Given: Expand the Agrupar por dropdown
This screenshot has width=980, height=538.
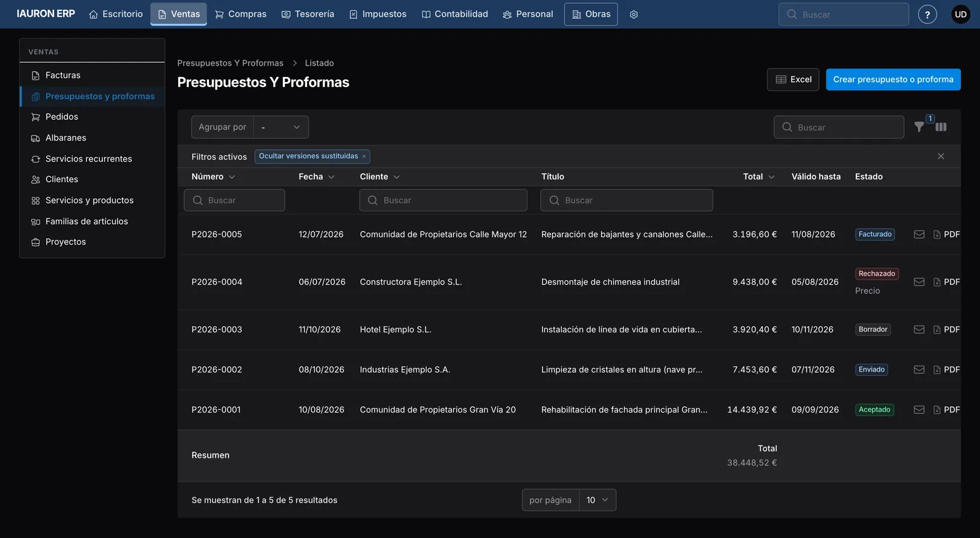Looking at the screenshot, I should (x=281, y=127).
